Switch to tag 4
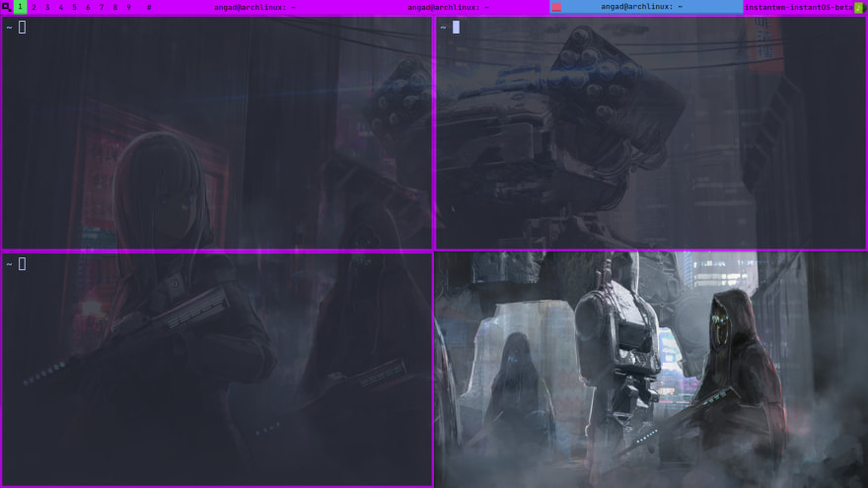The width and height of the screenshot is (868, 488). [61, 7]
